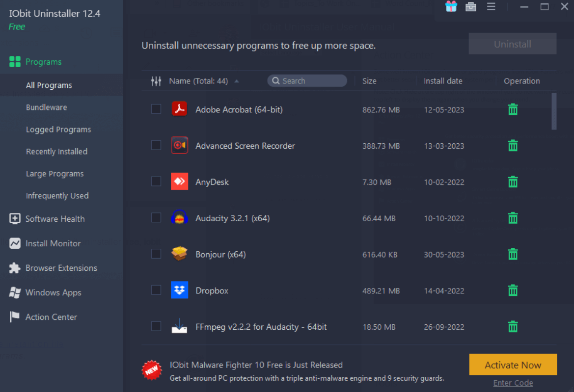The width and height of the screenshot is (574, 392).
Task: Click the AnyDesk red app icon
Action: [179, 182]
